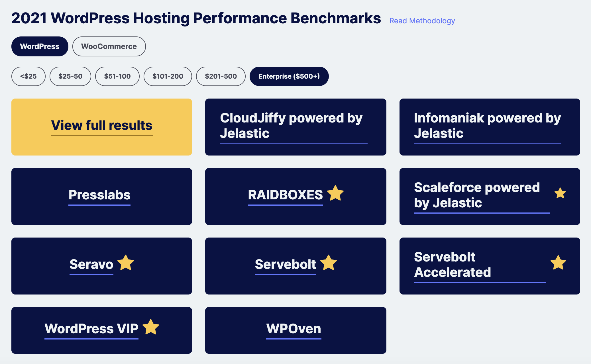The height and width of the screenshot is (364, 591).
Task: Click the star on the Servebolt Accelerated card
Action: pyautogui.click(x=558, y=263)
